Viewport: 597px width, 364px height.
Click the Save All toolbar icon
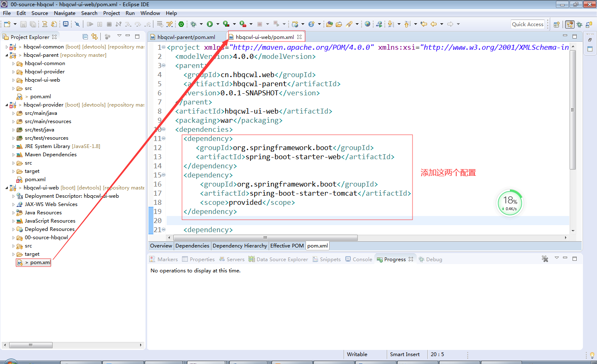(x=33, y=24)
